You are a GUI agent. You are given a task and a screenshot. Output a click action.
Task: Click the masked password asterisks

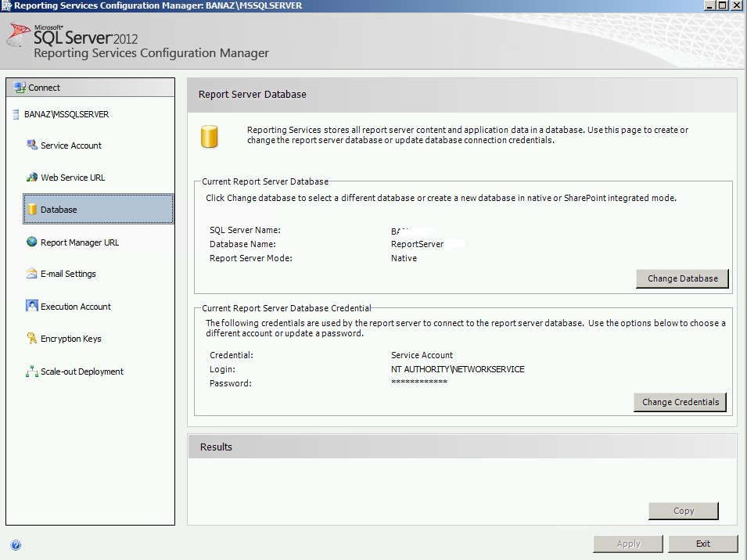[x=419, y=382]
